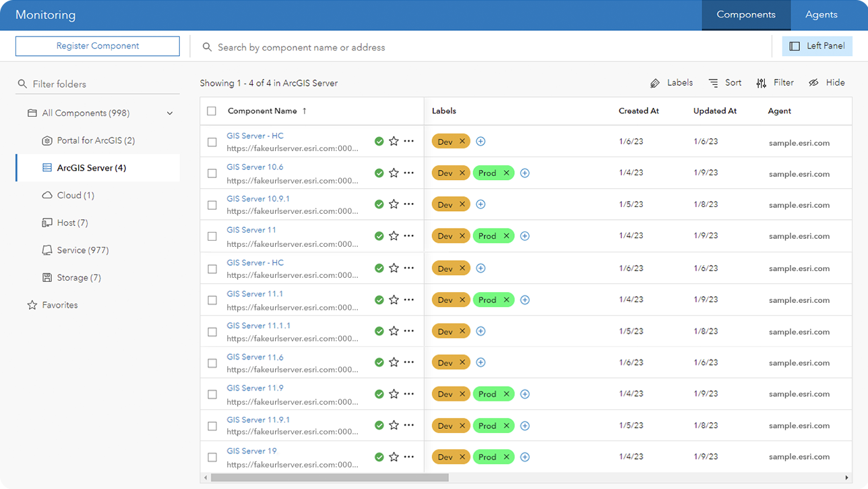Click the Hide columns icon

point(813,83)
